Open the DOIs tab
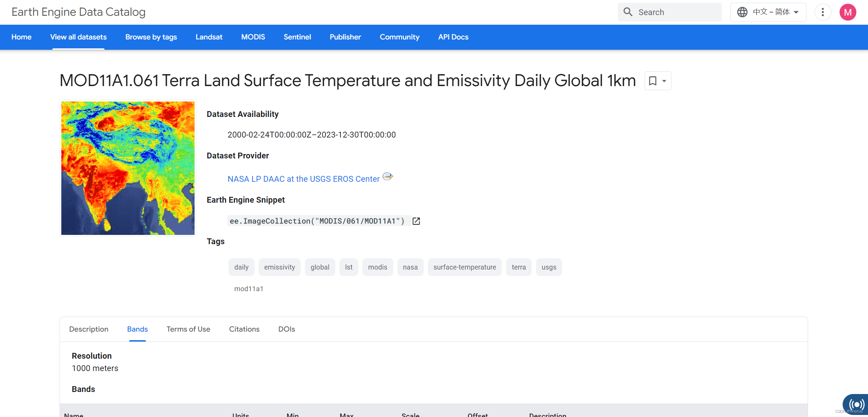 tap(286, 329)
